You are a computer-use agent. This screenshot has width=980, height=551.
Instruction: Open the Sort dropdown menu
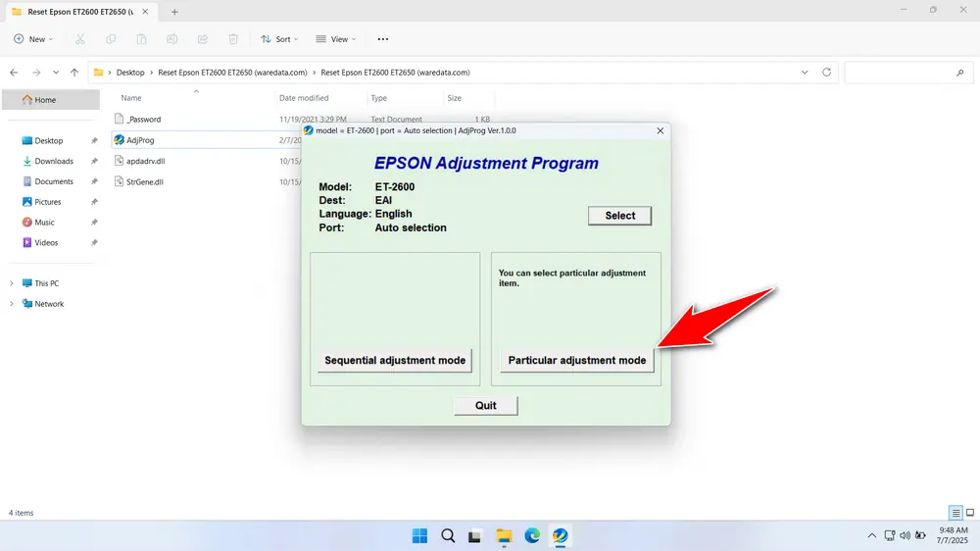coord(279,39)
